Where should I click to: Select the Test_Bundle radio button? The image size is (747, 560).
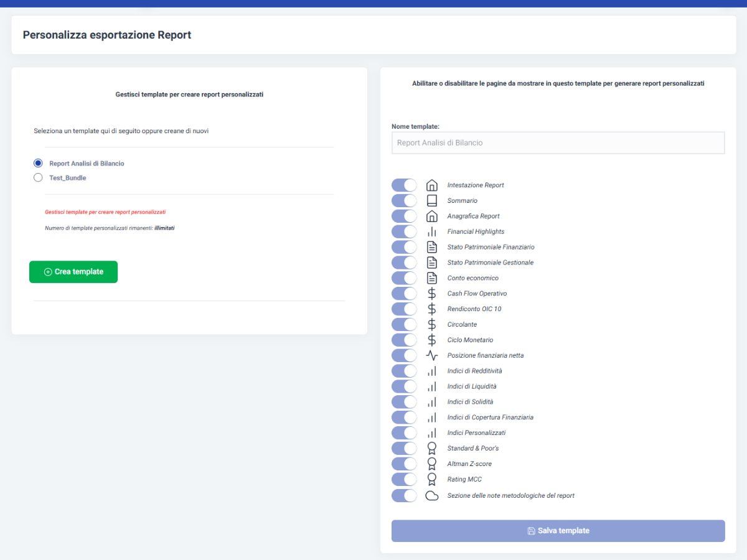[x=38, y=177]
